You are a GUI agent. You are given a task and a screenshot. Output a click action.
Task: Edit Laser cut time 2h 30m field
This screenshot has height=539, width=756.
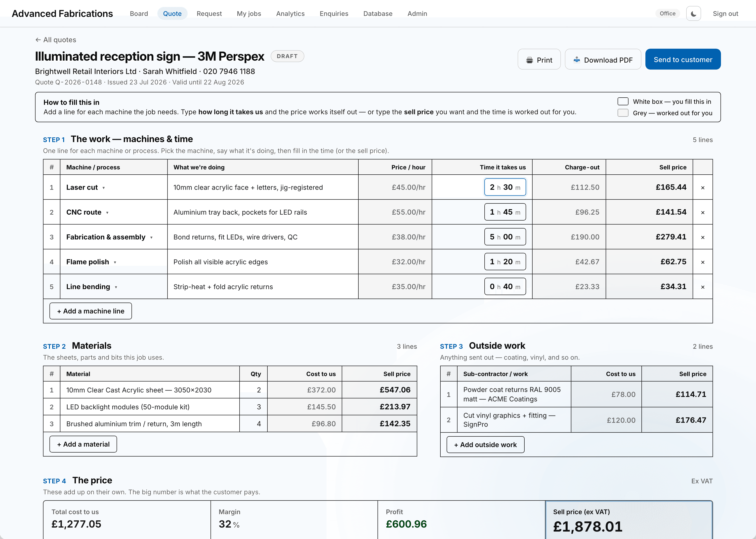click(505, 187)
